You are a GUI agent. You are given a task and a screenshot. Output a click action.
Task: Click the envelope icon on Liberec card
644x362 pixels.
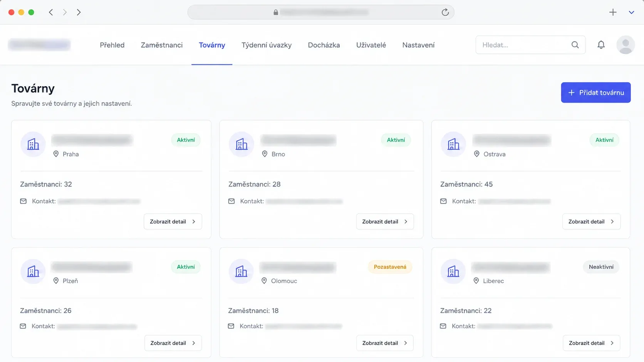point(443,326)
